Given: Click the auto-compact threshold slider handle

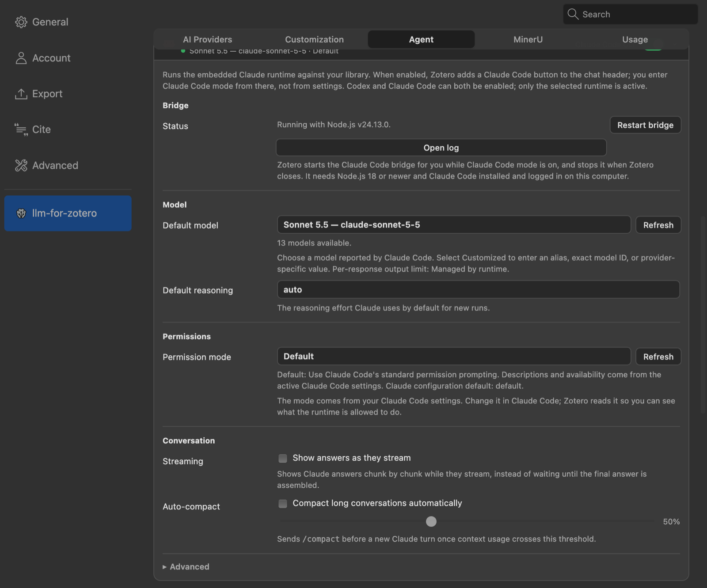Looking at the screenshot, I should [x=431, y=522].
